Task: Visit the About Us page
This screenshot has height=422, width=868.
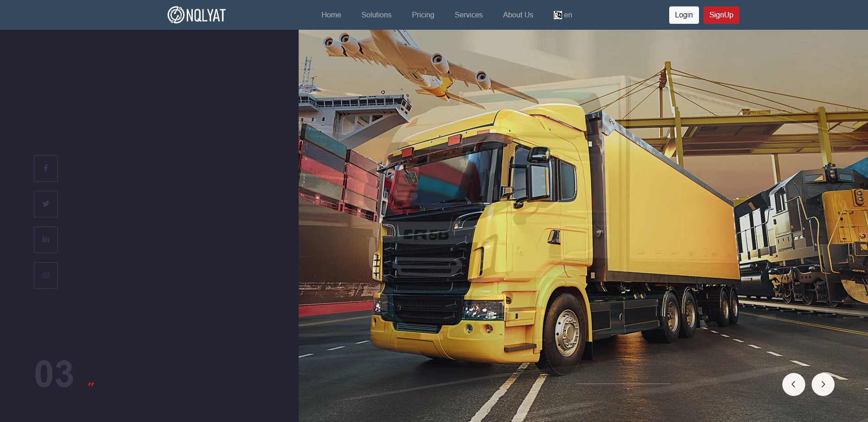Action: click(518, 15)
